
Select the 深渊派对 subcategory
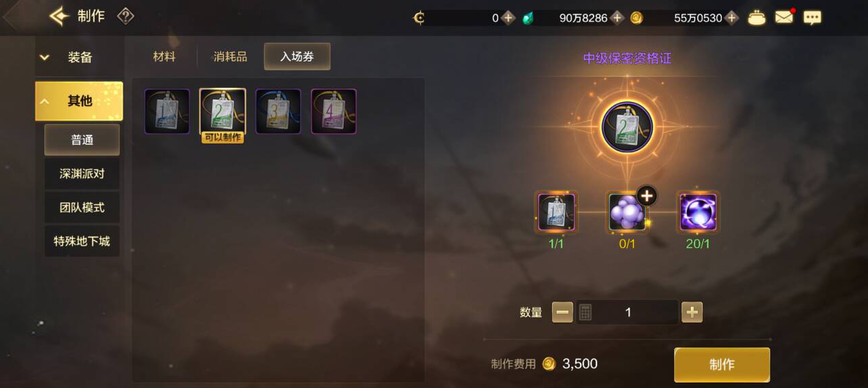click(82, 174)
